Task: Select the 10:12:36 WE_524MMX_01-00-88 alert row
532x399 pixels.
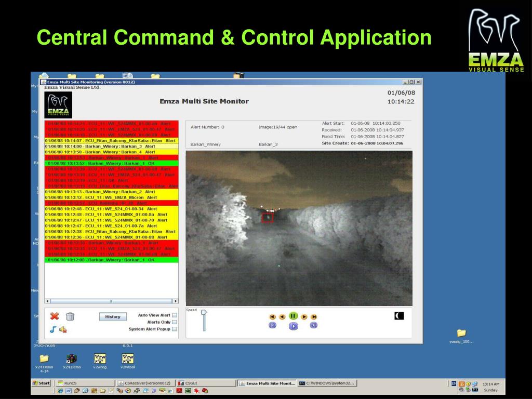Action: (111, 237)
